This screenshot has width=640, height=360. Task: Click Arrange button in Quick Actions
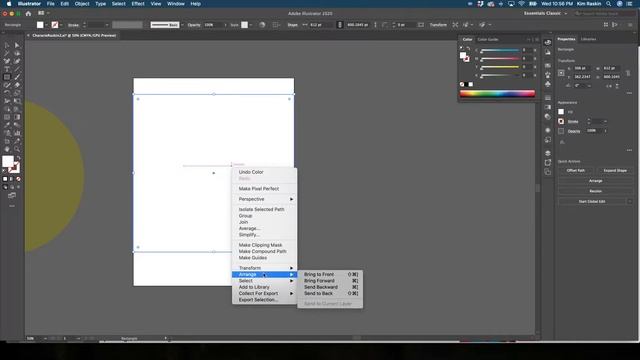[596, 181]
